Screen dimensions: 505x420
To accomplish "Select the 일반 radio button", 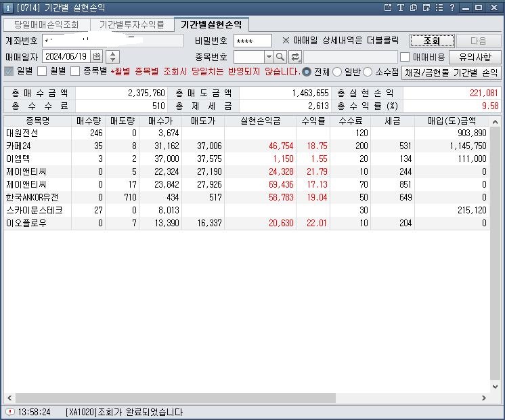I will [x=337, y=72].
